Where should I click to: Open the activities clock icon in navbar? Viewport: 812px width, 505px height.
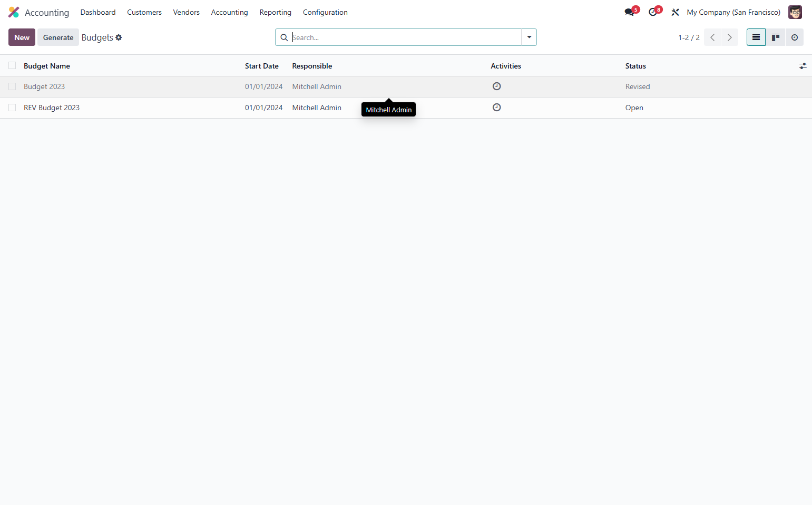[x=653, y=12]
